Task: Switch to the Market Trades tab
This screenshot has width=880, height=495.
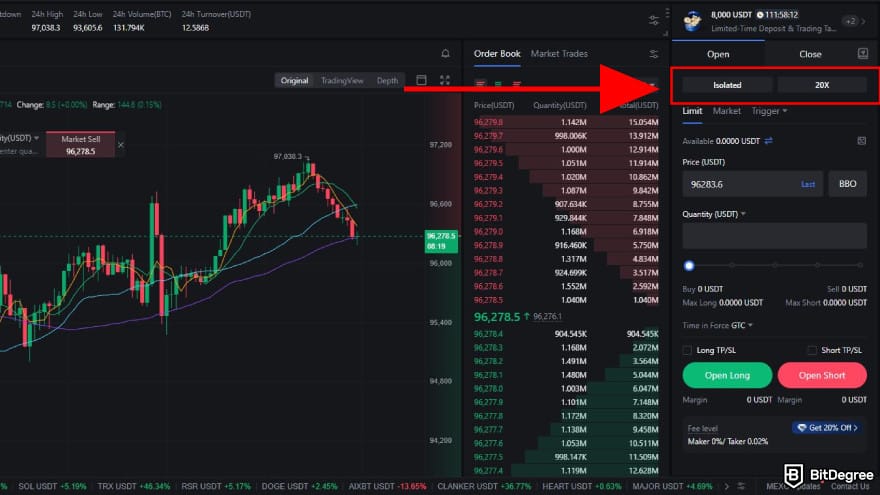Action: coord(559,54)
